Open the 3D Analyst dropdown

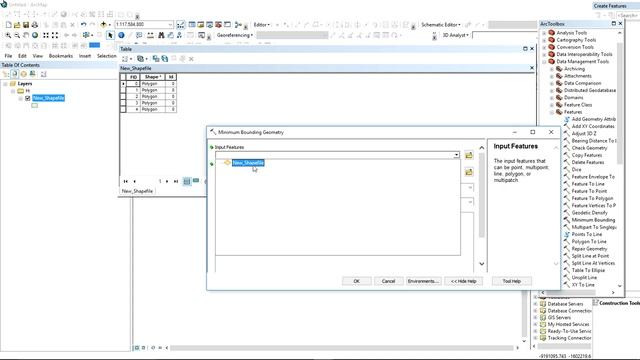pyautogui.click(x=456, y=36)
